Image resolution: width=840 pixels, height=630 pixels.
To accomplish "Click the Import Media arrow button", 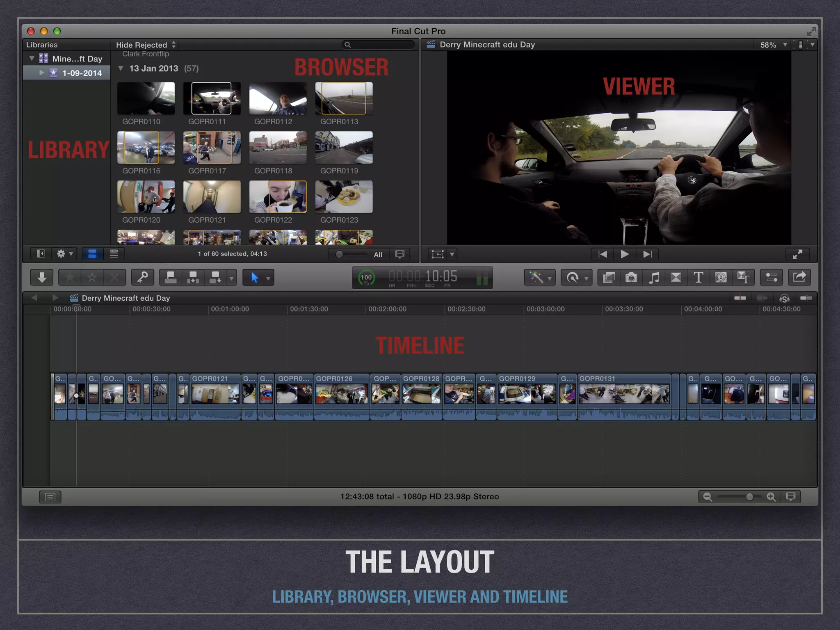I will coord(42,278).
